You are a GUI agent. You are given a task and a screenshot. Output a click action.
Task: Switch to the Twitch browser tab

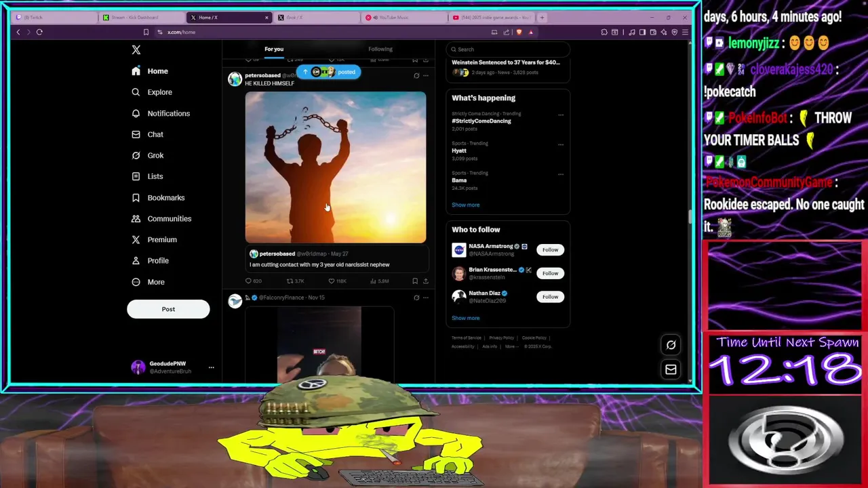[54, 18]
